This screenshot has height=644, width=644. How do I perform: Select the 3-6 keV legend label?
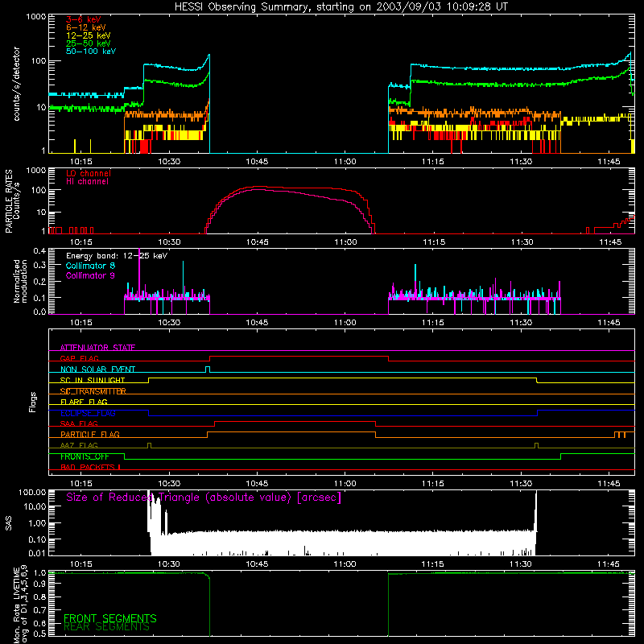pyautogui.click(x=84, y=19)
